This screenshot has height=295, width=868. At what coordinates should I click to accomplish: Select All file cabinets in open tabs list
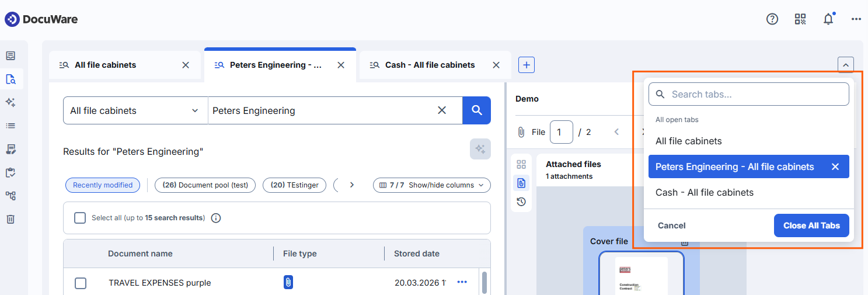tap(749, 141)
